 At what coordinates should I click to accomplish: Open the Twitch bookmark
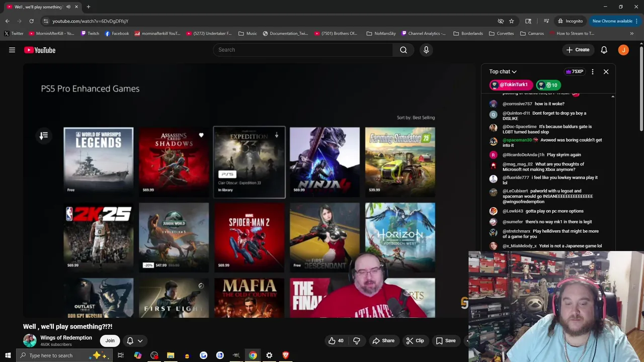(x=90, y=34)
